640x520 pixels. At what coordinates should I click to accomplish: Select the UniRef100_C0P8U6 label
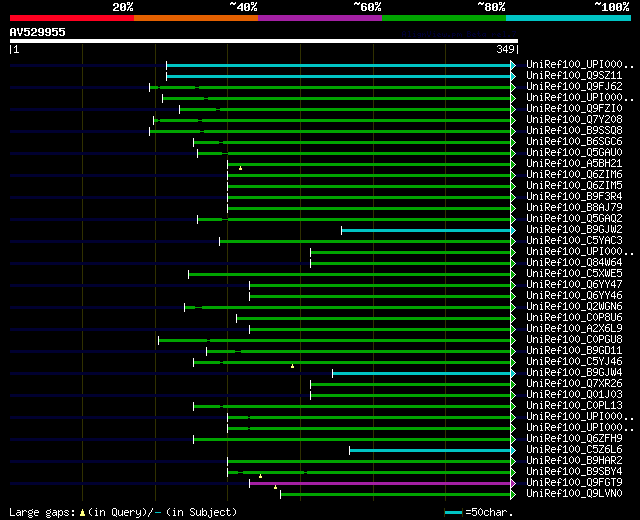click(x=574, y=318)
